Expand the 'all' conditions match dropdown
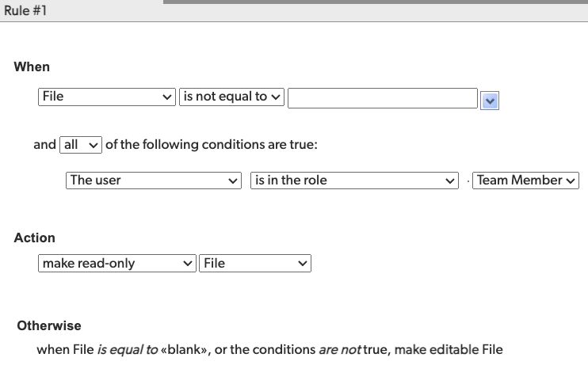 [x=81, y=145]
